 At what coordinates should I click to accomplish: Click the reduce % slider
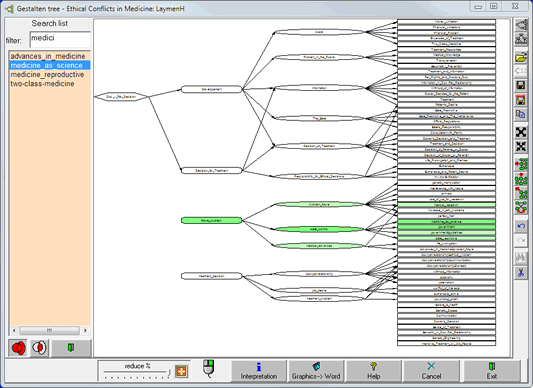137,373
